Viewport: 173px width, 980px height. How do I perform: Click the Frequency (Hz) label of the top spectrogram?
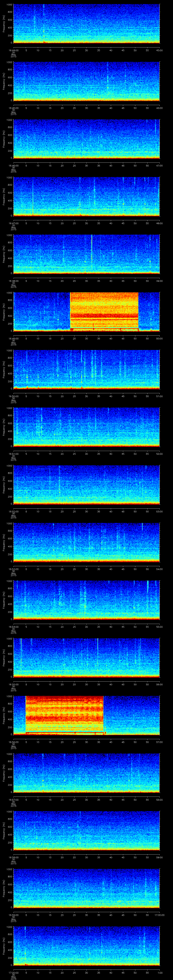[x=4, y=24]
